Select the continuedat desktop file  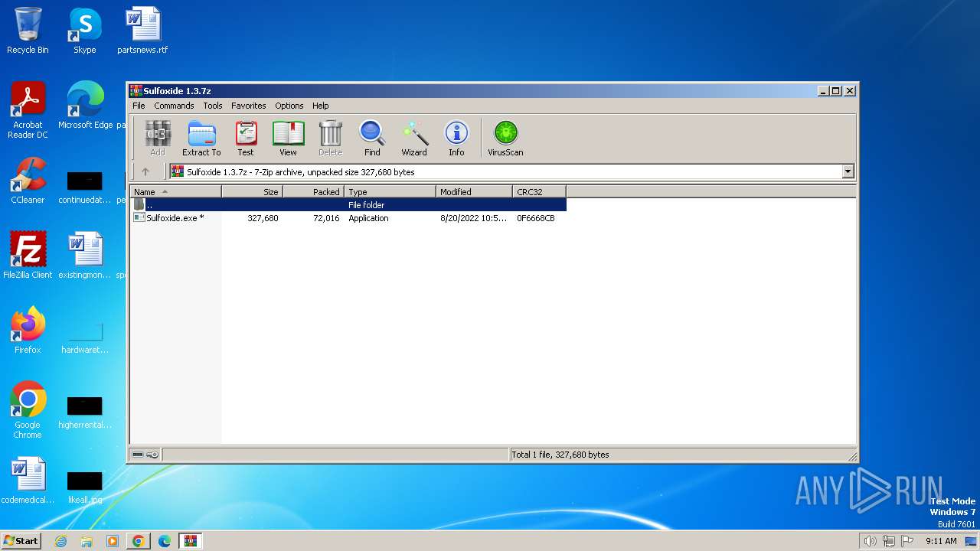click(85, 186)
